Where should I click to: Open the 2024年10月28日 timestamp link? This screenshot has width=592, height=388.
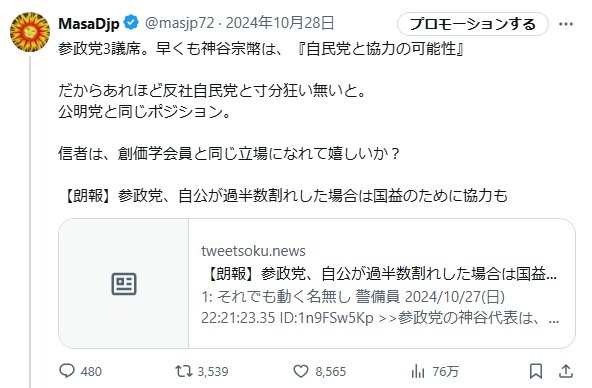pyautogui.click(x=280, y=23)
